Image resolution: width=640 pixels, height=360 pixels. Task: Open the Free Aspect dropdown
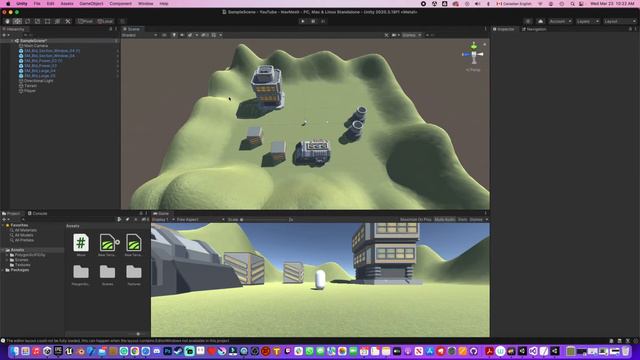pyautogui.click(x=200, y=220)
